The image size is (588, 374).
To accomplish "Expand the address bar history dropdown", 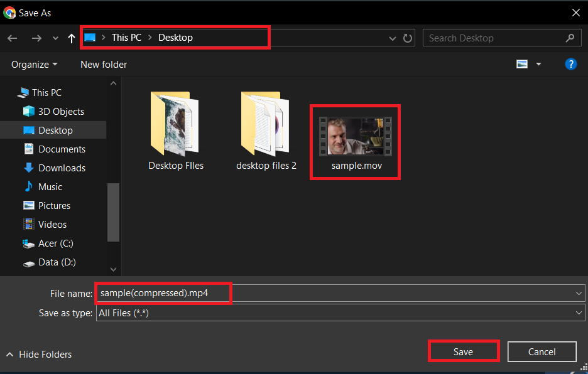I will coord(392,38).
